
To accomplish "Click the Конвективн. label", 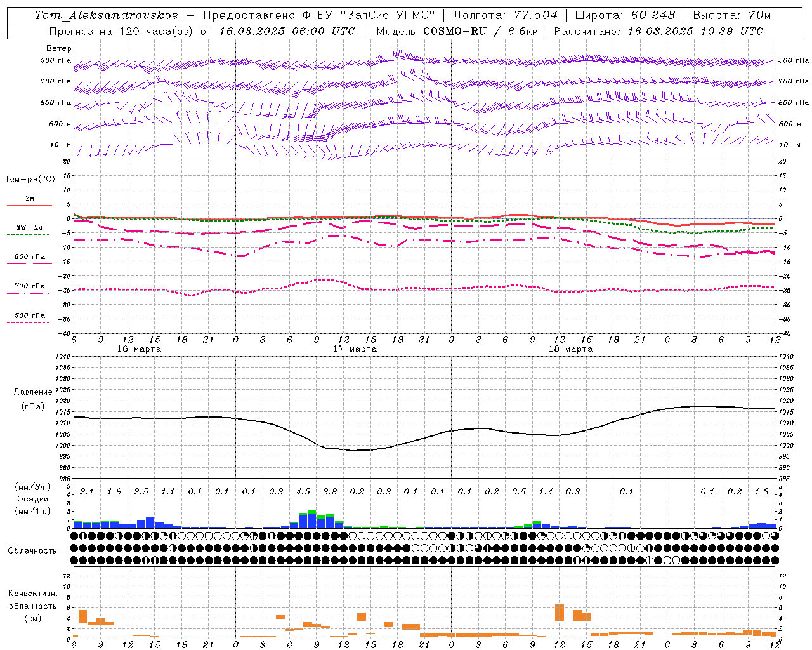I will (32, 594).
